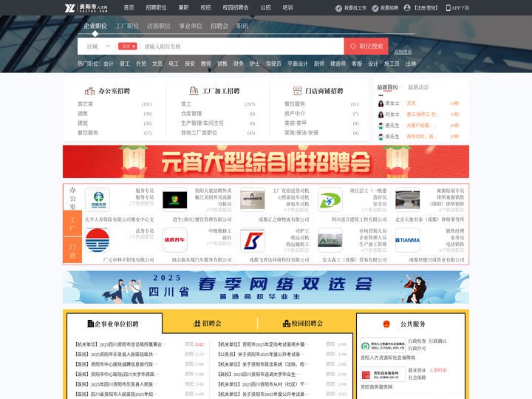This screenshot has width=532, height=399.
Task: Click the 工厂加工招聘 factory icon
Action: click(x=194, y=91)
